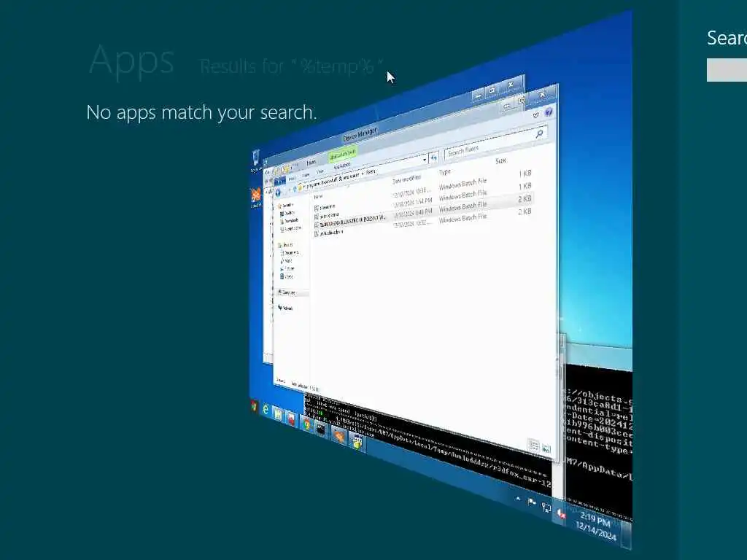Click the Recycle Bin desktop icon
Screen dimensions: 747x560
[255, 160]
